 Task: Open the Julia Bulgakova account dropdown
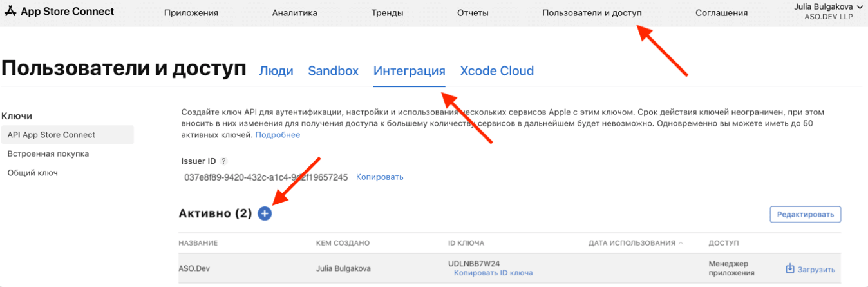click(829, 12)
